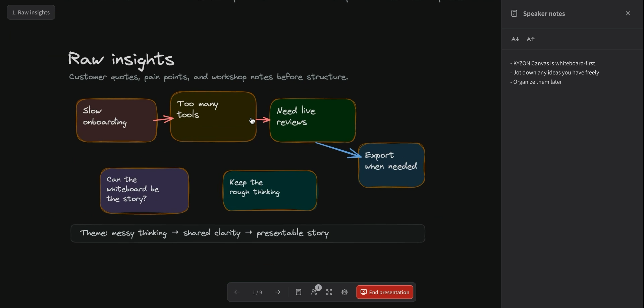Go to the previous slide arrow

(237, 292)
